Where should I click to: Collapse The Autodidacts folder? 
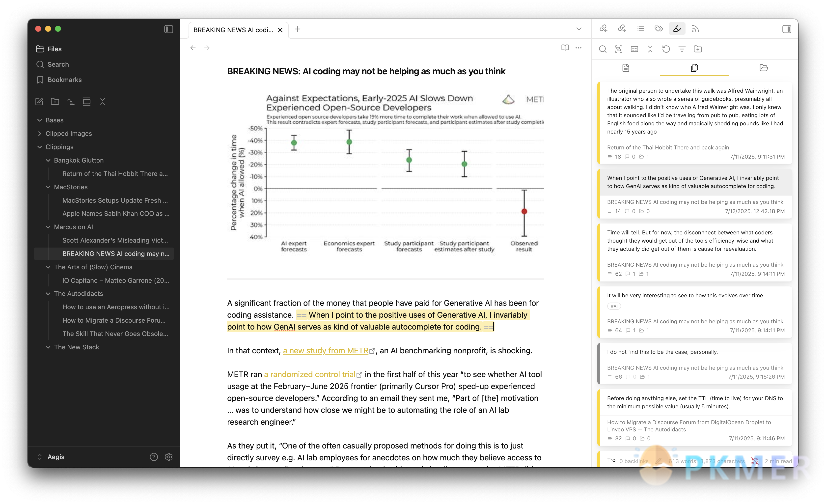click(x=48, y=294)
